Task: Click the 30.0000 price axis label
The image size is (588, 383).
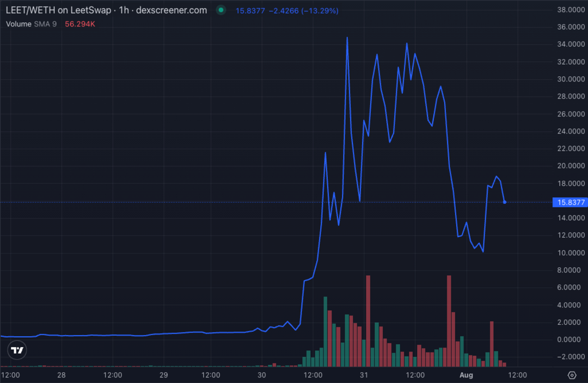Action: [571, 79]
